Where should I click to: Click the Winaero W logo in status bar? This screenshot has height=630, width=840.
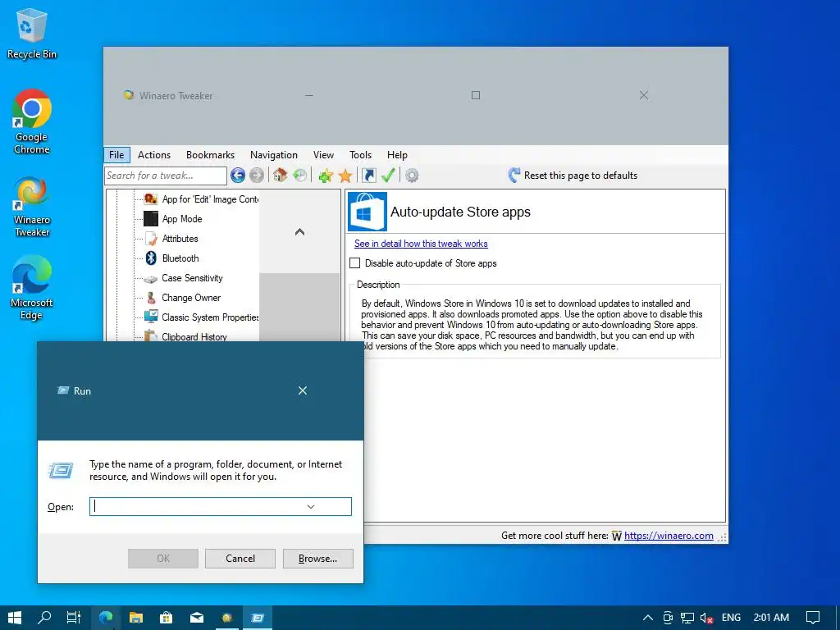click(617, 536)
